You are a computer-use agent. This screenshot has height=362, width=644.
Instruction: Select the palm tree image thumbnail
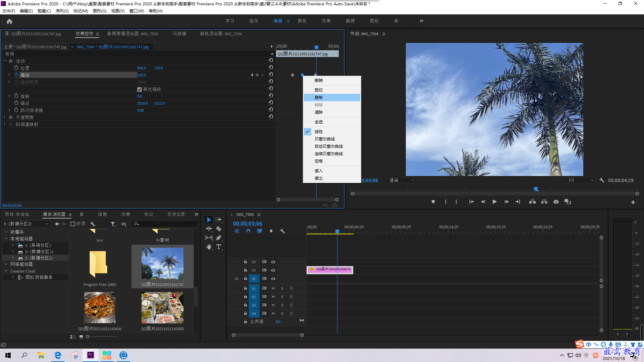pos(162,263)
